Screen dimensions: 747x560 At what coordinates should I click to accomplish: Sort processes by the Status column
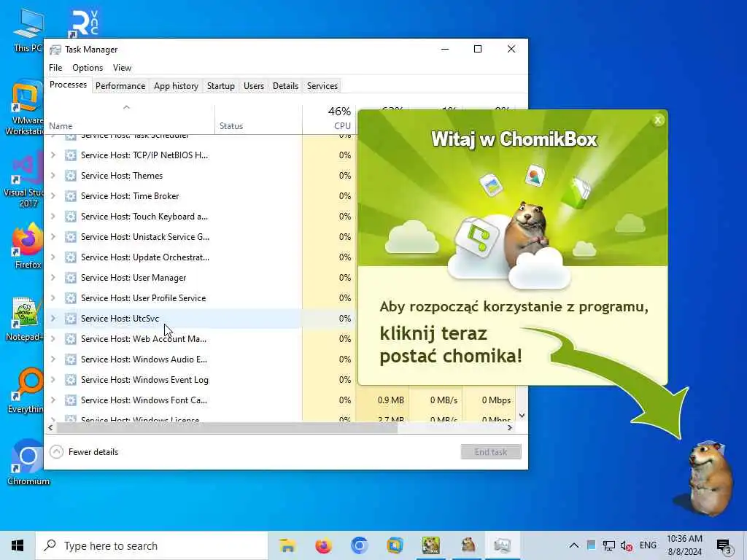click(x=259, y=120)
